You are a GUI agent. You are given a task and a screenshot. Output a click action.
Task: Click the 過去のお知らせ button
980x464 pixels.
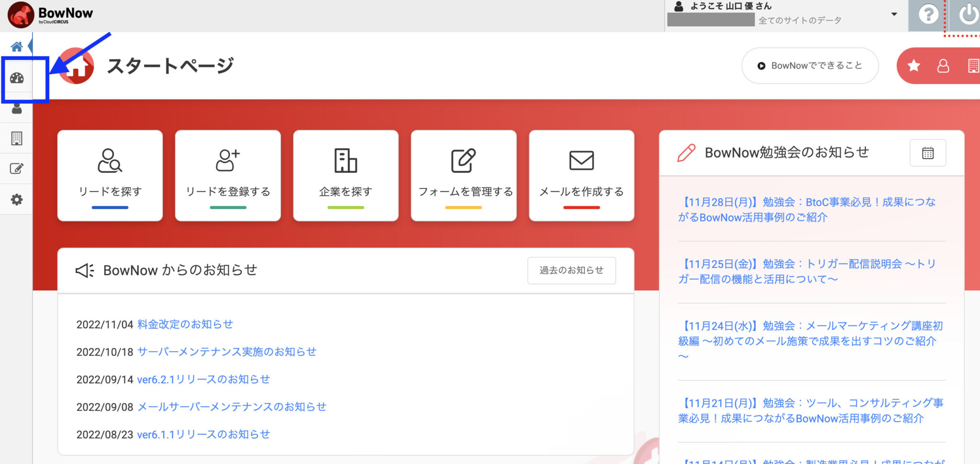tap(571, 270)
